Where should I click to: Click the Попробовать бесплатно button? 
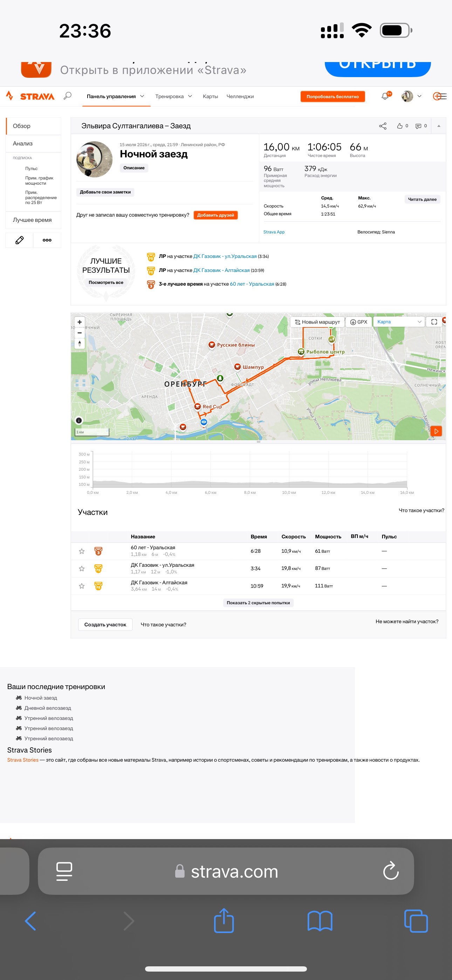click(x=333, y=97)
